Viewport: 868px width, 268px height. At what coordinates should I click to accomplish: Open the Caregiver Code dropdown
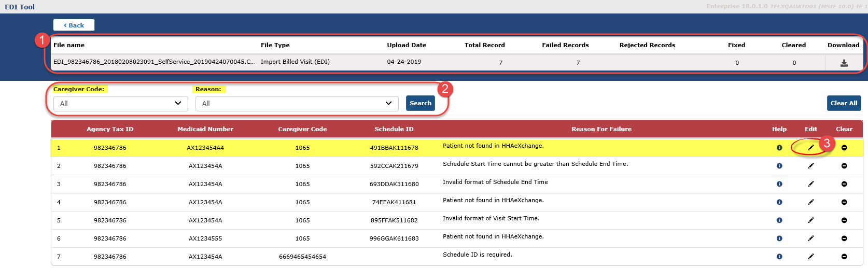click(x=120, y=103)
